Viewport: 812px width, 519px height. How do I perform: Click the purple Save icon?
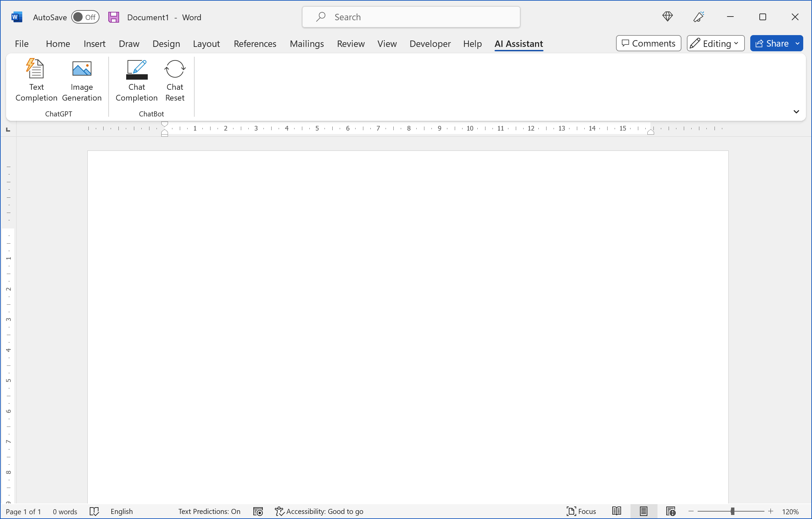[114, 17]
